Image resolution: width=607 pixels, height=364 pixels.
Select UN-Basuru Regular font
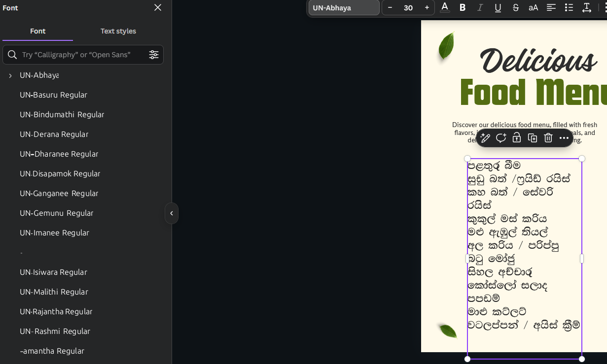click(x=53, y=95)
